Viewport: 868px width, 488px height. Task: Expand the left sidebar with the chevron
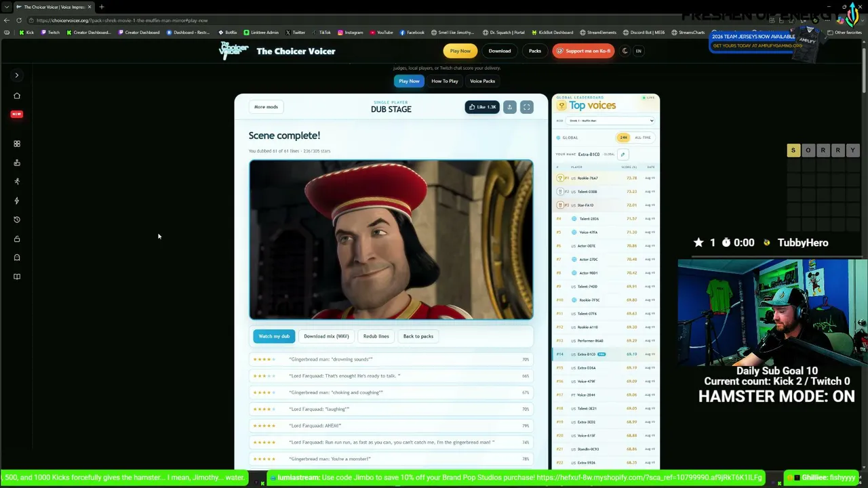pyautogui.click(x=17, y=75)
